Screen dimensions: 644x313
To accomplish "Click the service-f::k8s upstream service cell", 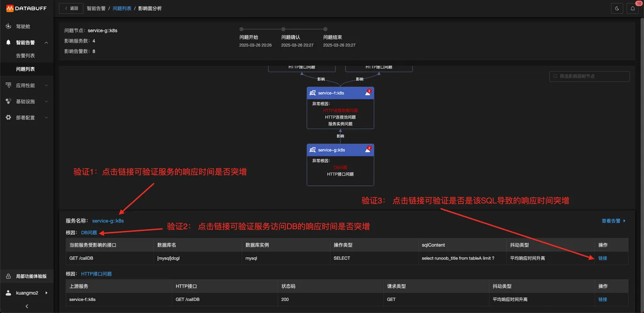I will [x=119, y=299].
